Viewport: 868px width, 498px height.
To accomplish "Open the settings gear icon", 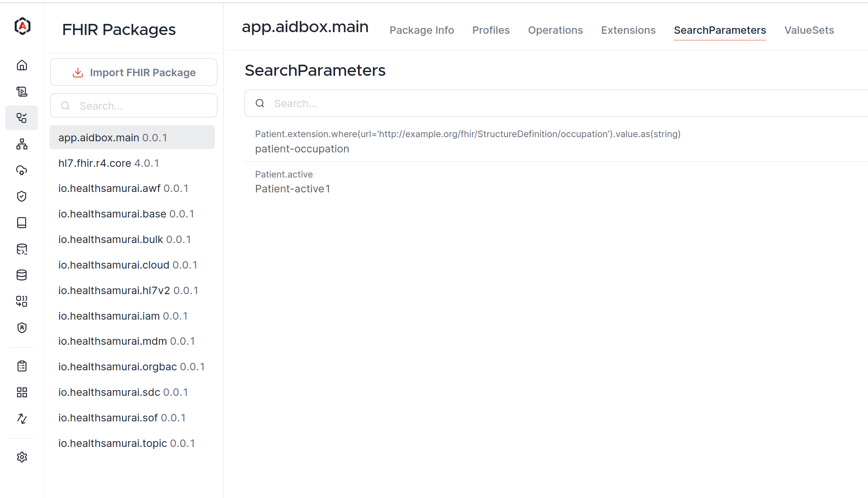I will (22, 457).
